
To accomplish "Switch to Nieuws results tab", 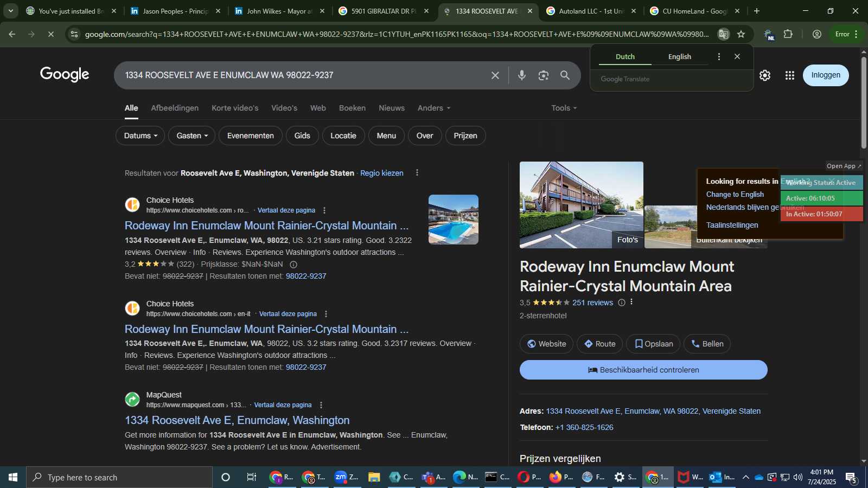I will click(392, 108).
